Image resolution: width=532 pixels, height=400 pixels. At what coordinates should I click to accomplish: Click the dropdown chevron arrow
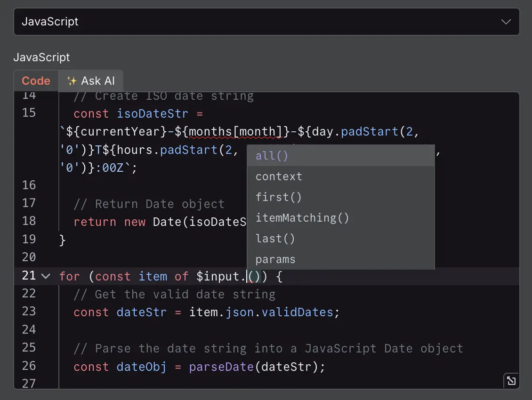[506, 22]
